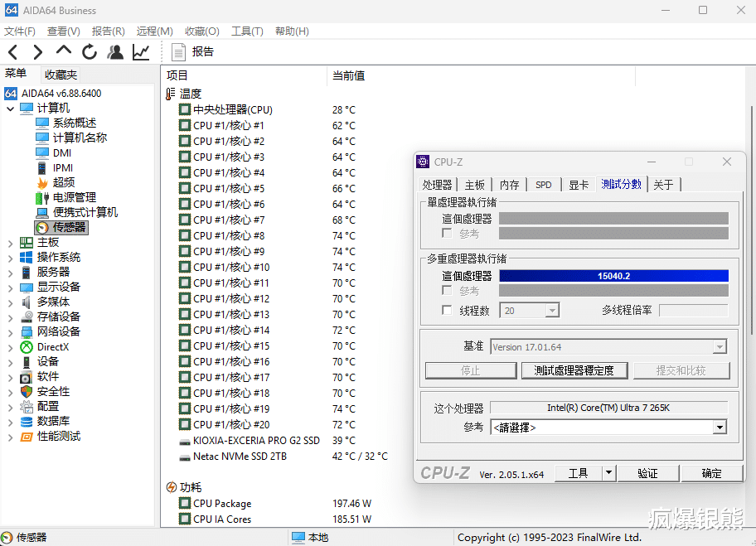The width and height of the screenshot is (756, 546).
Task: Refresh the sensor readings
Action: [x=90, y=51]
